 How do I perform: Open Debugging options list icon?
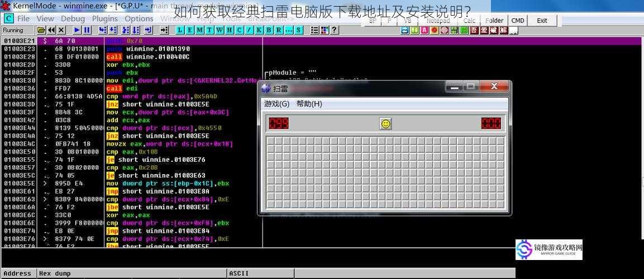[x=314, y=30]
